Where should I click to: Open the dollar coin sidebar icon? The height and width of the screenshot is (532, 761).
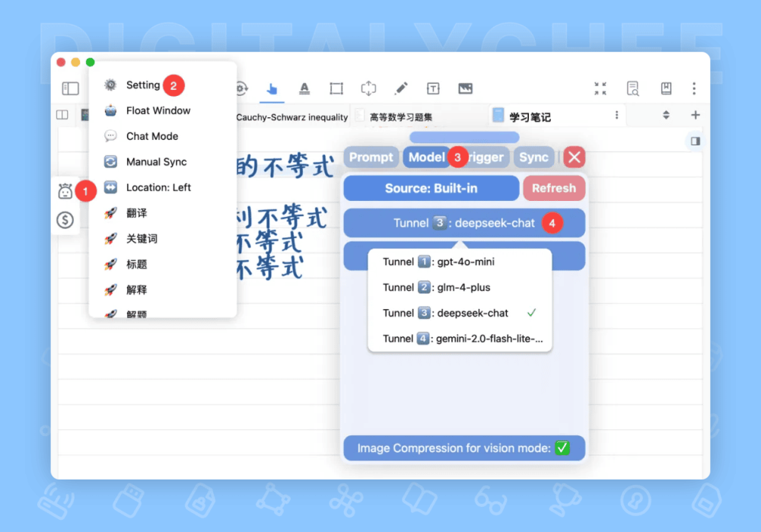tap(65, 220)
